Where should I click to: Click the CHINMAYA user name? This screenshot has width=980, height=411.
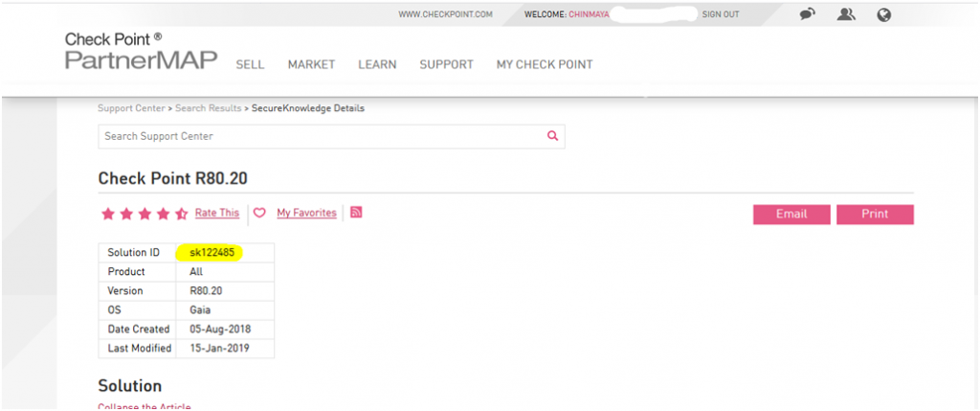point(589,14)
